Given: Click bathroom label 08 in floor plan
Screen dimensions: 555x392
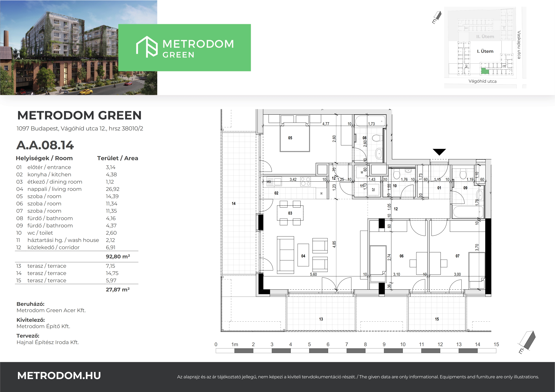Looking at the screenshot, I should (365, 138).
